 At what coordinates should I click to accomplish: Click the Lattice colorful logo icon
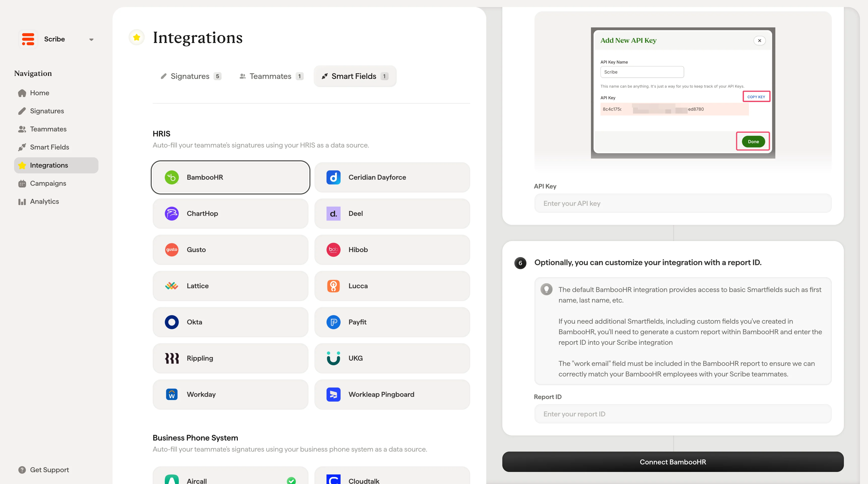(172, 286)
